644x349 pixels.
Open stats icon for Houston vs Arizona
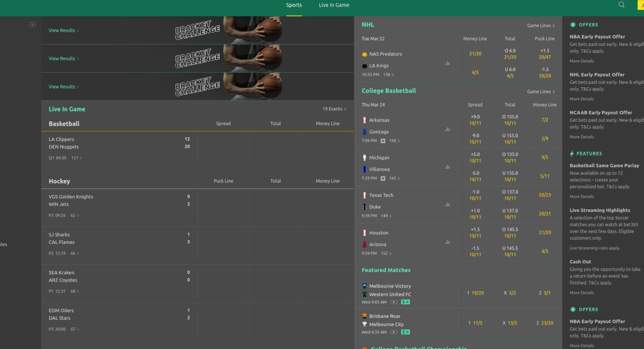(447, 242)
